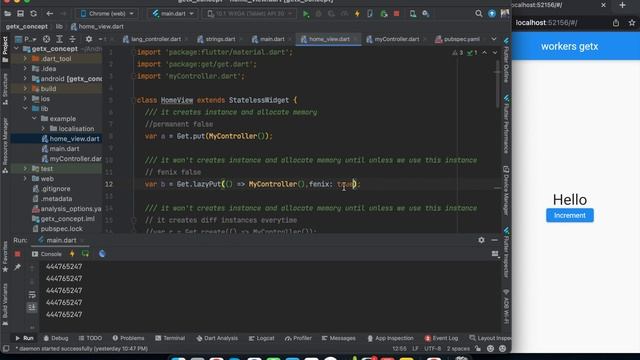Click the Open folder icon in main toolbar
Screen dimensions: 640x360
pos(7,13)
